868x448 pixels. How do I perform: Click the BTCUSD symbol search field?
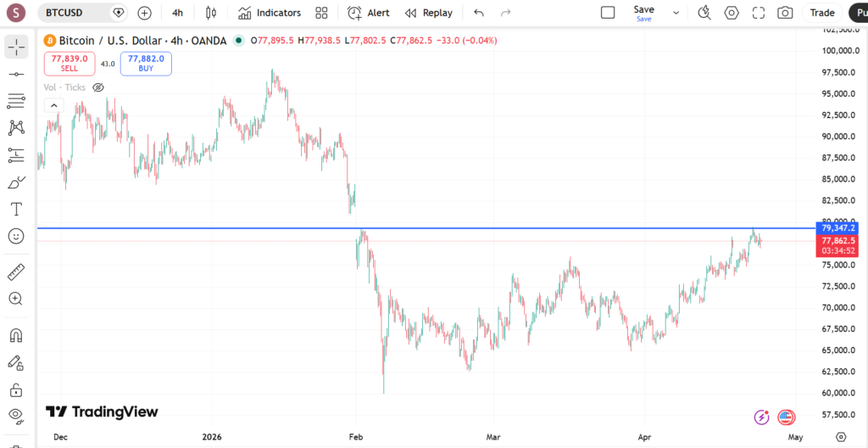tap(75, 13)
